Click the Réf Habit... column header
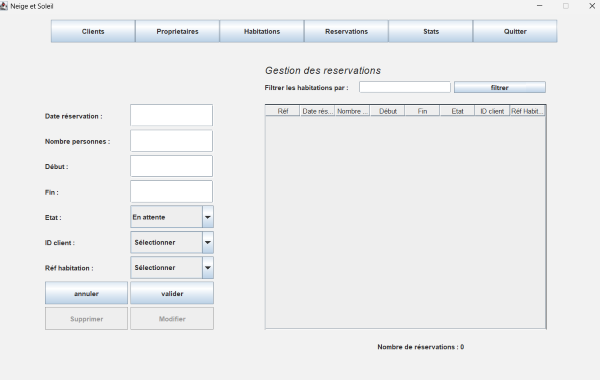600x380 pixels. pos(527,111)
